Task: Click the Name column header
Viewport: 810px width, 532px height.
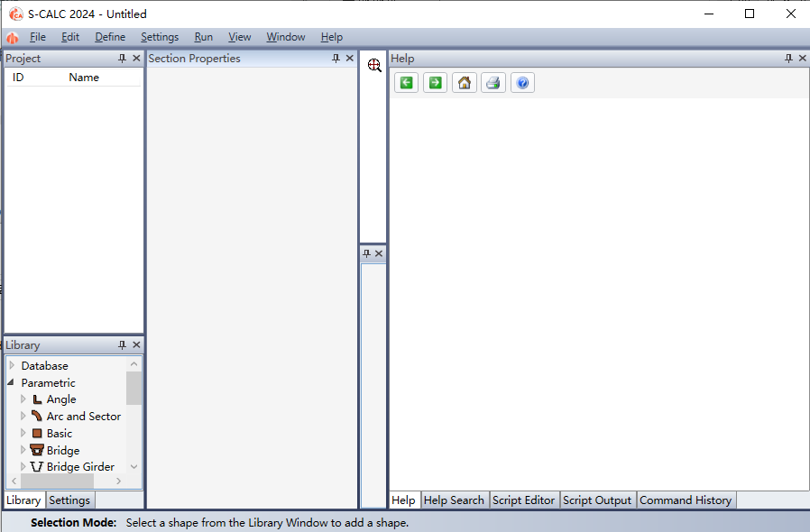Action: click(84, 78)
